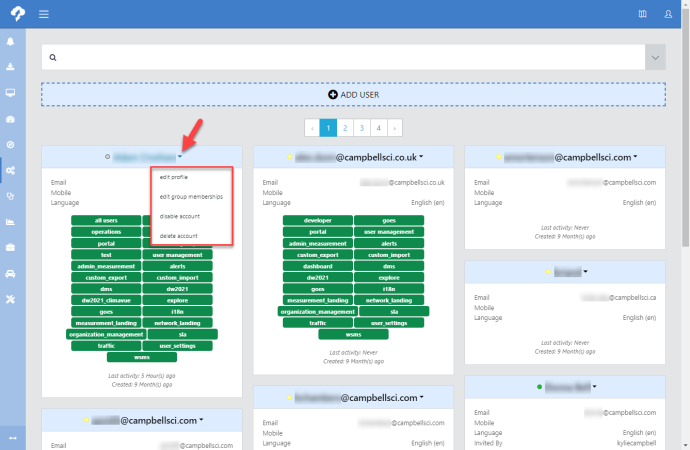Select page 4 in pagination
Screen dimensions: 690x450
pyautogui.click(x=378, y=128)
